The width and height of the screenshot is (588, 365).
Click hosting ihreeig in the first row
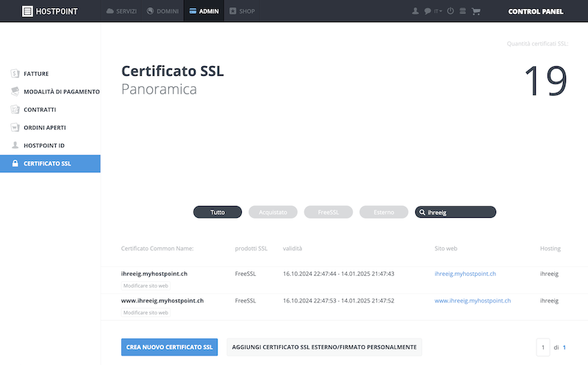click(x=549, y=274)
